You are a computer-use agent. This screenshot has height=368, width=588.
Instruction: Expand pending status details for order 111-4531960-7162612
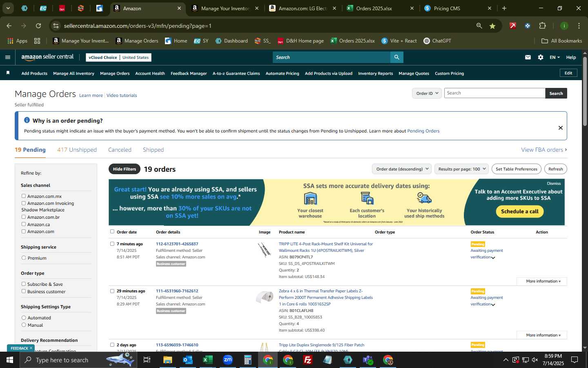[493, 305]
